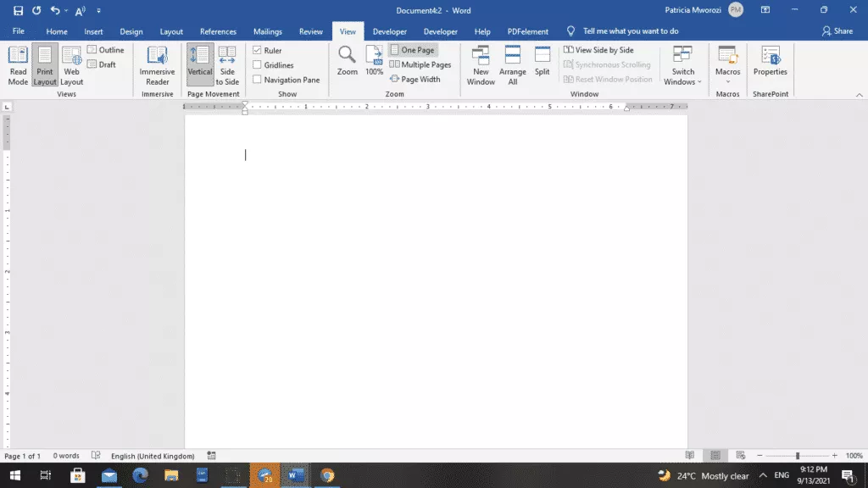Click the Repeat icon in quick access toolbar
This screenshot has height=488, width=868.
(36, 10)
